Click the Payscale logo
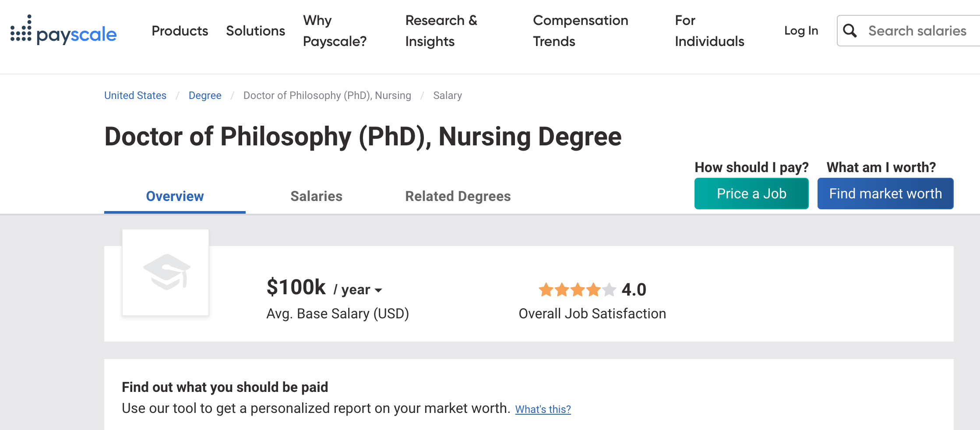980x430 pixels. pyautogui.click(x=63, y=31)
